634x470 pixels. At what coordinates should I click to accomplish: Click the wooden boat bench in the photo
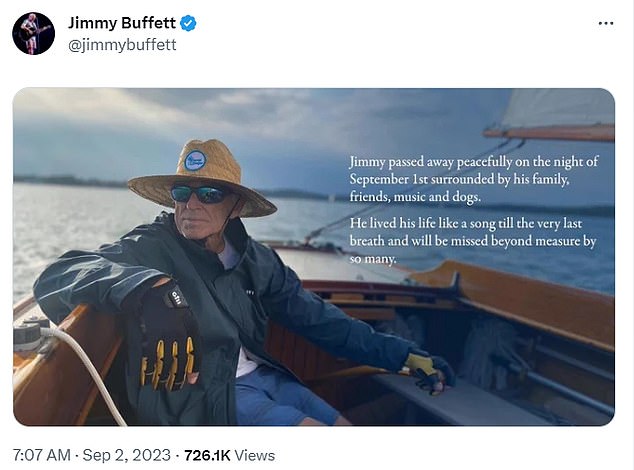(480, 400)
